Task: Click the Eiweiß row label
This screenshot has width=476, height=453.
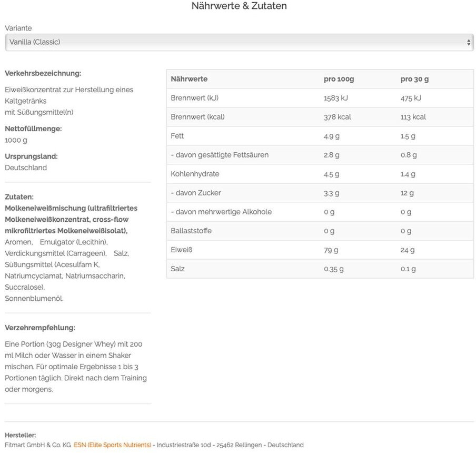Action: (x=181, y=250)
